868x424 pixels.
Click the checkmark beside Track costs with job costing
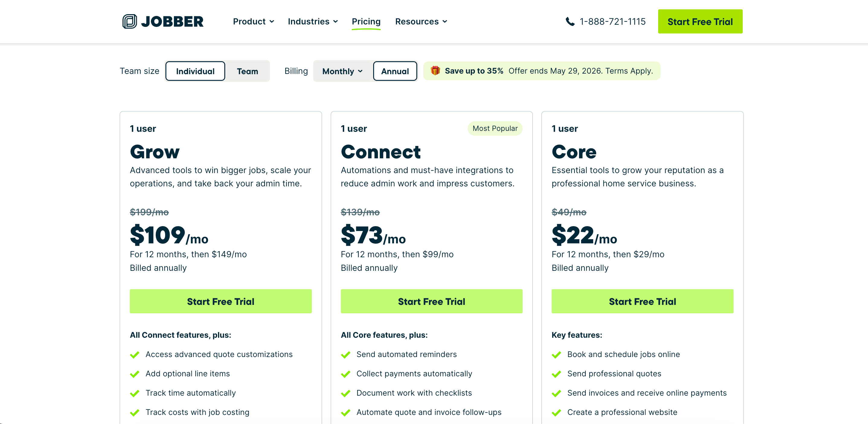[x=135, y=413]
